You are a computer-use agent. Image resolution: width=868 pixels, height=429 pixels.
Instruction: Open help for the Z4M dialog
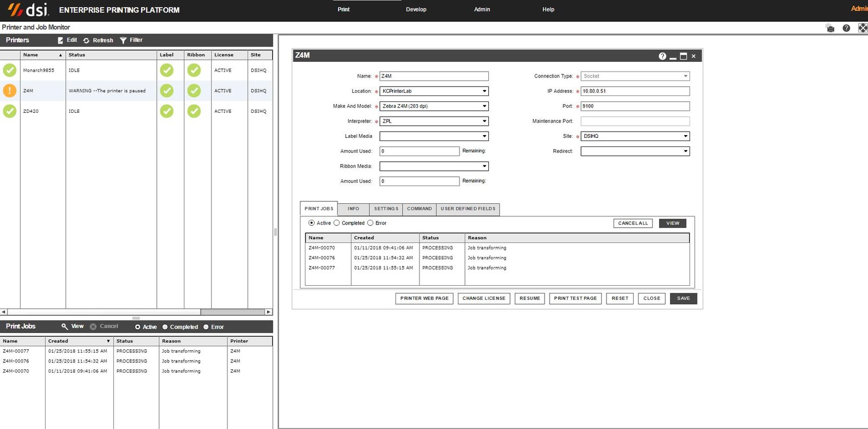662,56
